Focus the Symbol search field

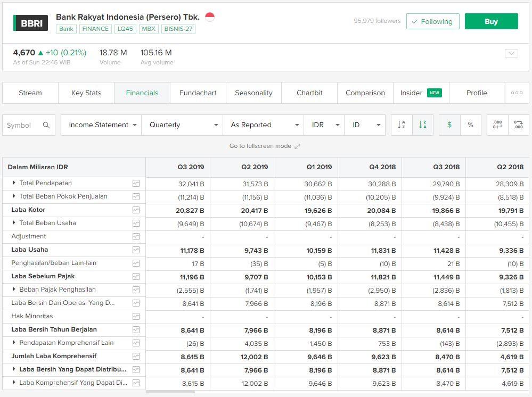click(29, 125)
